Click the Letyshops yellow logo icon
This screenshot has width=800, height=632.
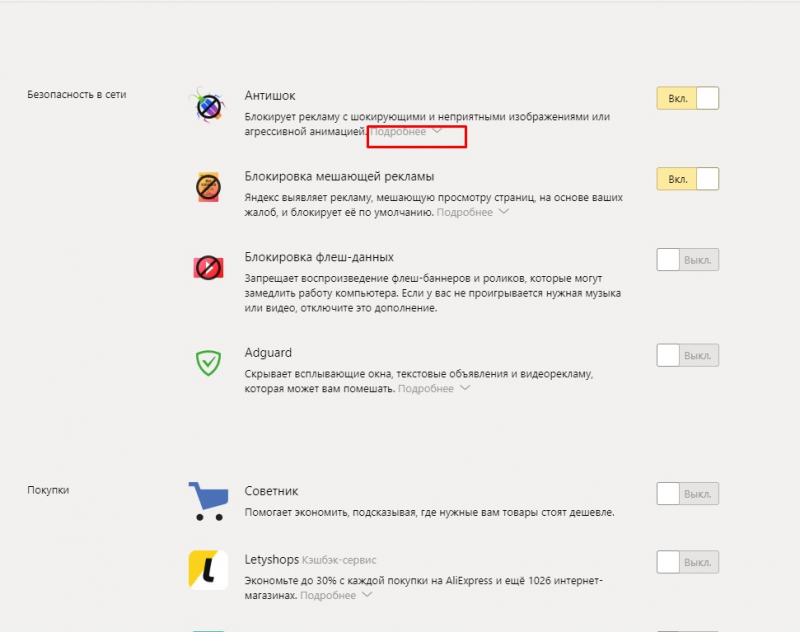point(208,570)
